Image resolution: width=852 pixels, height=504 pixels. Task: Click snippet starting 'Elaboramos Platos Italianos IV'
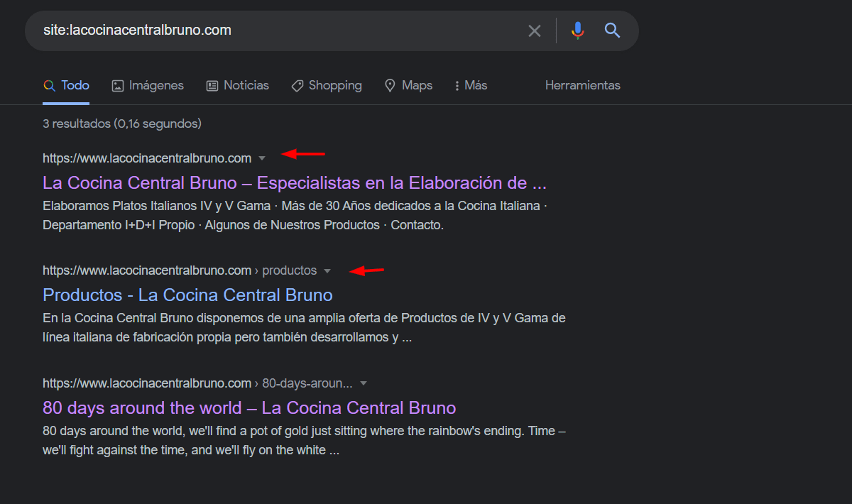click(x=295, y=216)
